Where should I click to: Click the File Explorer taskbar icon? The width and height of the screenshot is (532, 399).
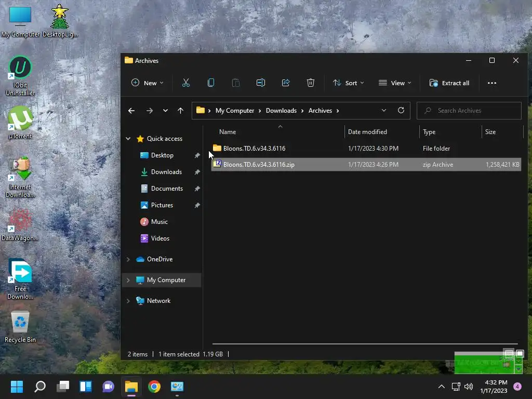[x=131, y=387]
